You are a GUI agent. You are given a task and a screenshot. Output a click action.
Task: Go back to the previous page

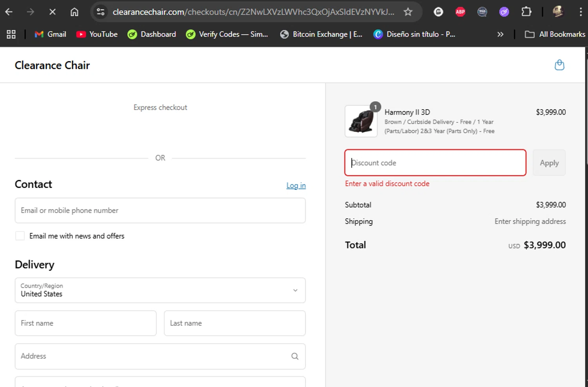coord(9,12)
